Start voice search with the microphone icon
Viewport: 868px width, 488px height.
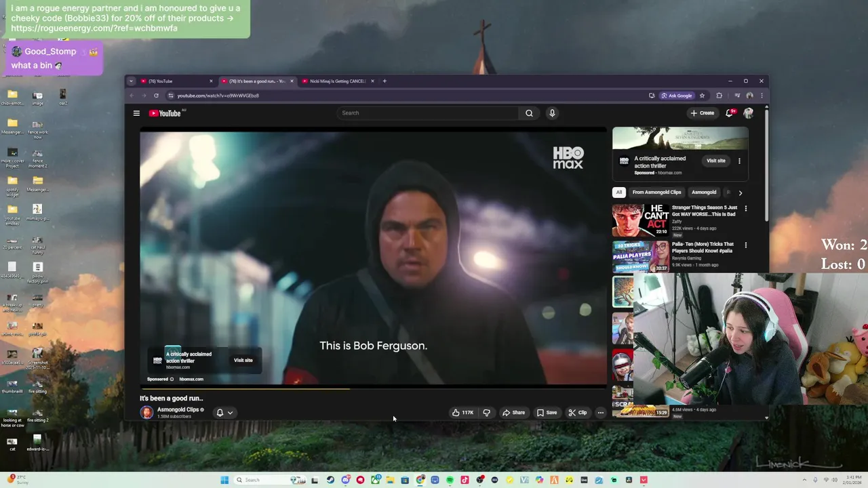click(552, 113)
